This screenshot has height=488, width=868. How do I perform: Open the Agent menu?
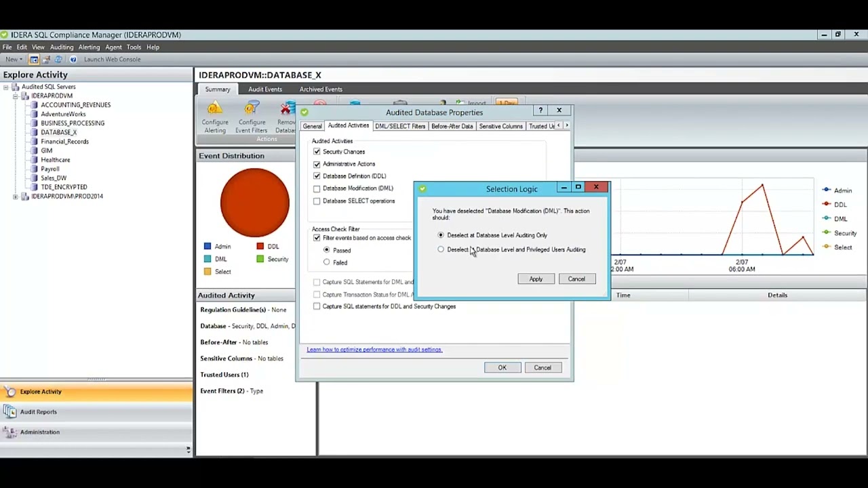click(x=113, y=47)
